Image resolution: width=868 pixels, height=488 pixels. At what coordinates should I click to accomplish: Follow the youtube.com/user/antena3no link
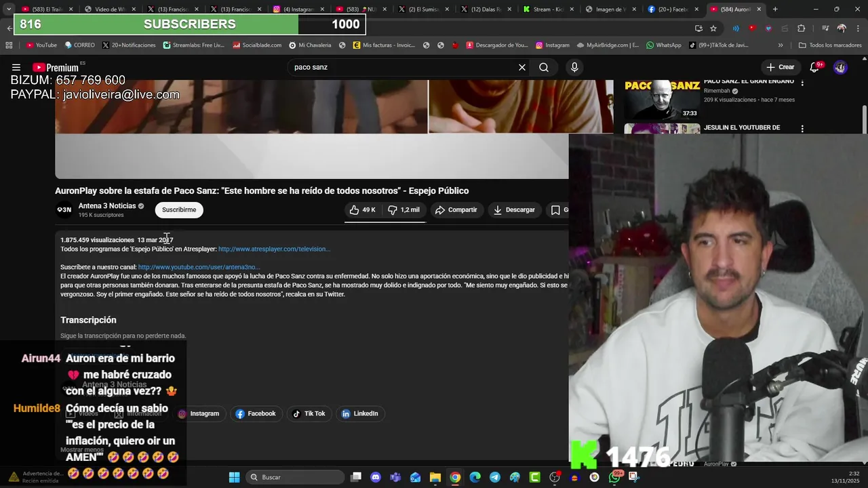[199, 267]
